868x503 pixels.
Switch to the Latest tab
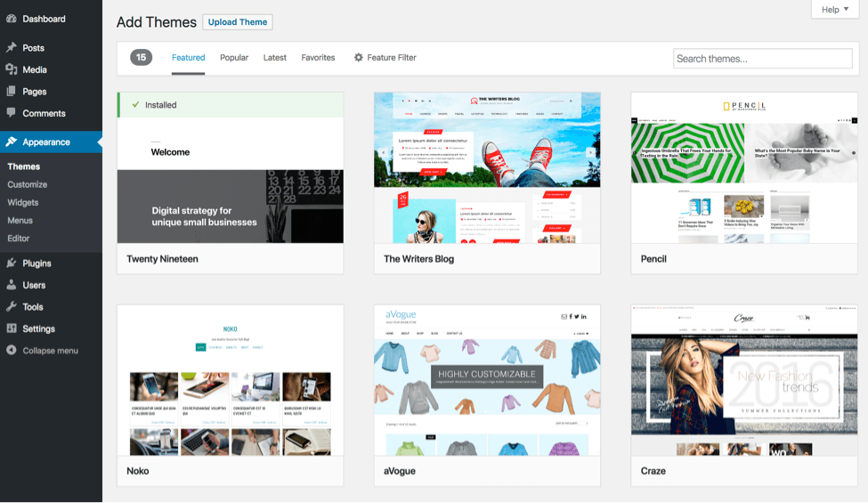274,58
